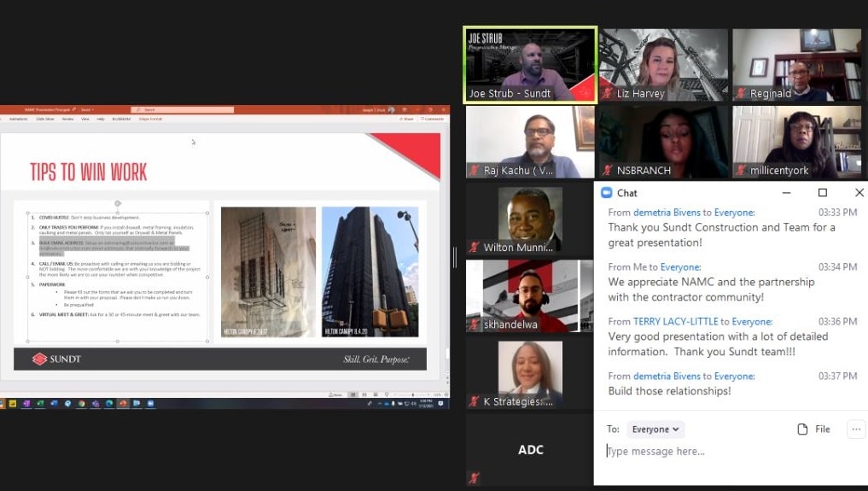The image size is (868, 491).
Task: Open the Chrome taskbar icon
Action: (x=81, y=404)
